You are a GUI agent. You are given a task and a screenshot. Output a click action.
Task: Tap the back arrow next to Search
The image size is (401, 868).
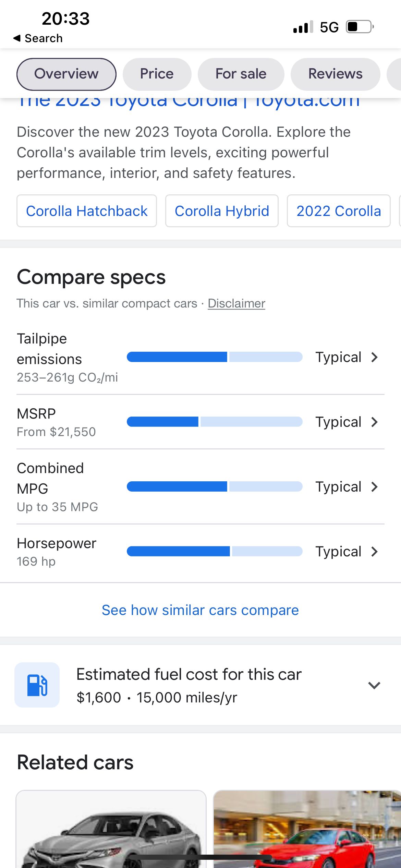17,38
